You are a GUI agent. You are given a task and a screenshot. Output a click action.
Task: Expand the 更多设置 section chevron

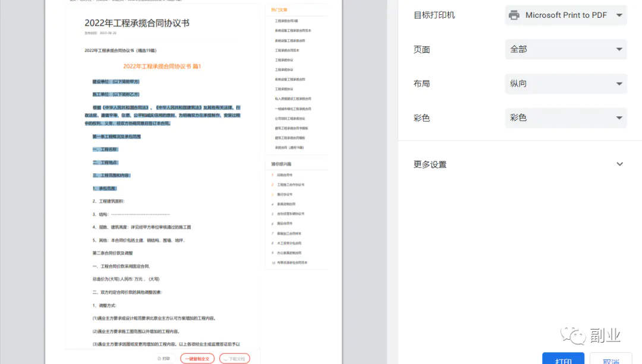click(619, 164)
